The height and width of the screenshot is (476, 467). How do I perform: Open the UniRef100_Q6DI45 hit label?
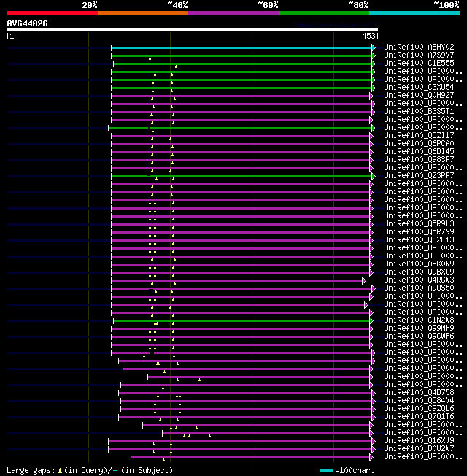419,151
